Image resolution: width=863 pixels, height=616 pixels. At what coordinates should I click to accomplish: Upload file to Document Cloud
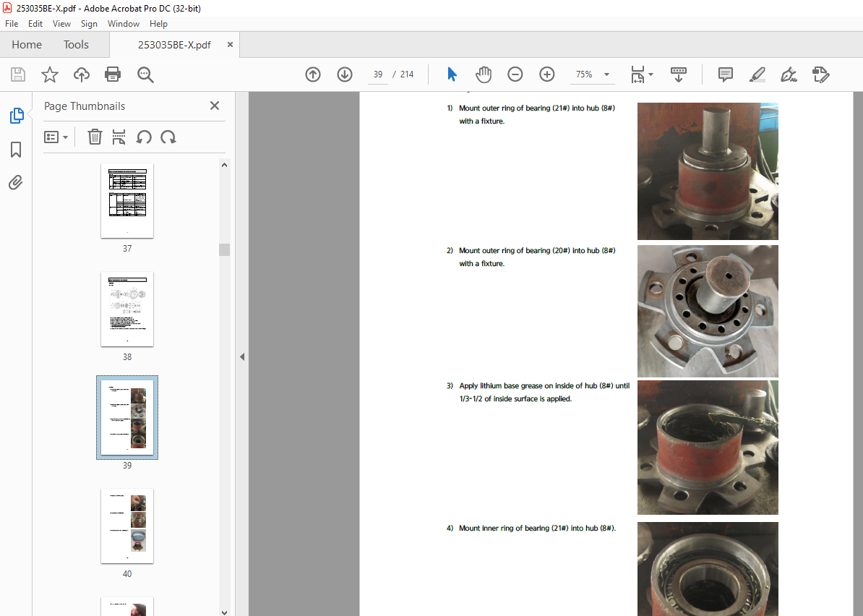point(82,74)
